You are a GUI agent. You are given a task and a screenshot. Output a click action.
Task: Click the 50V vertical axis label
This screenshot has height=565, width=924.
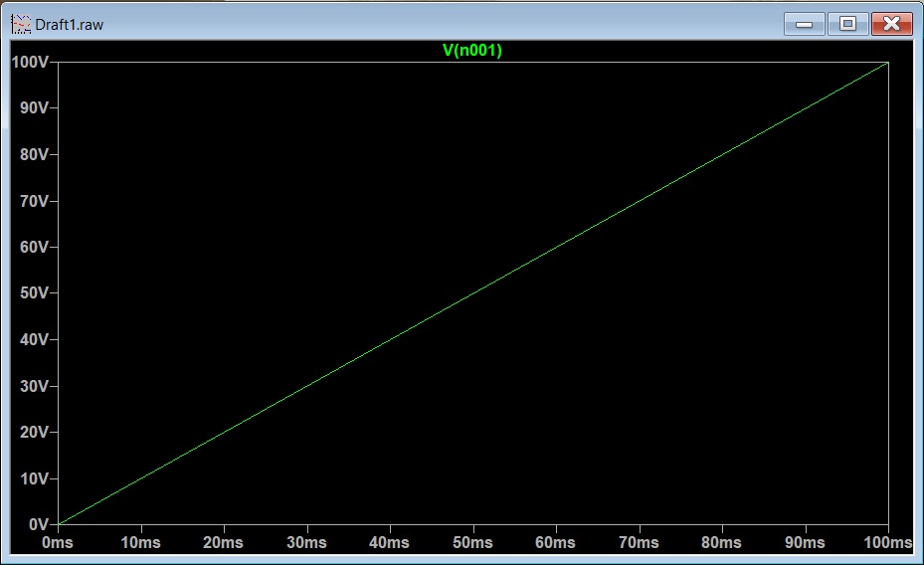pyautogui.click(x=34, y=292)
